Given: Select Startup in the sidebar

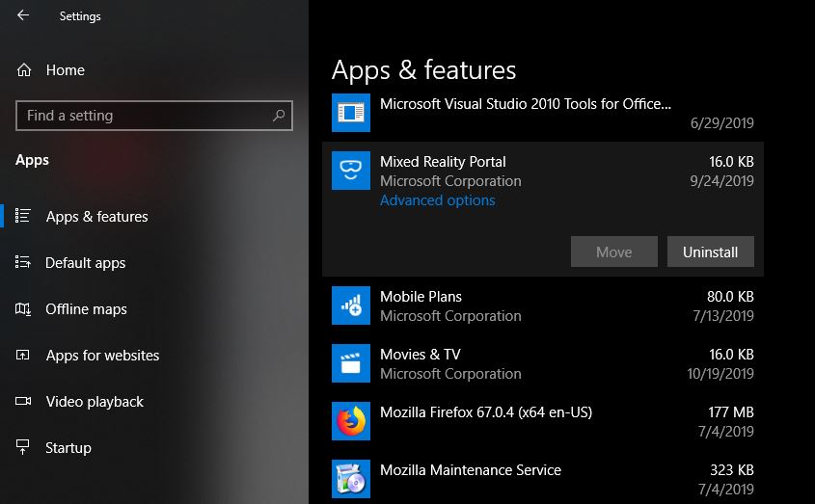Looking at the screenshot, I should [68, 448].
